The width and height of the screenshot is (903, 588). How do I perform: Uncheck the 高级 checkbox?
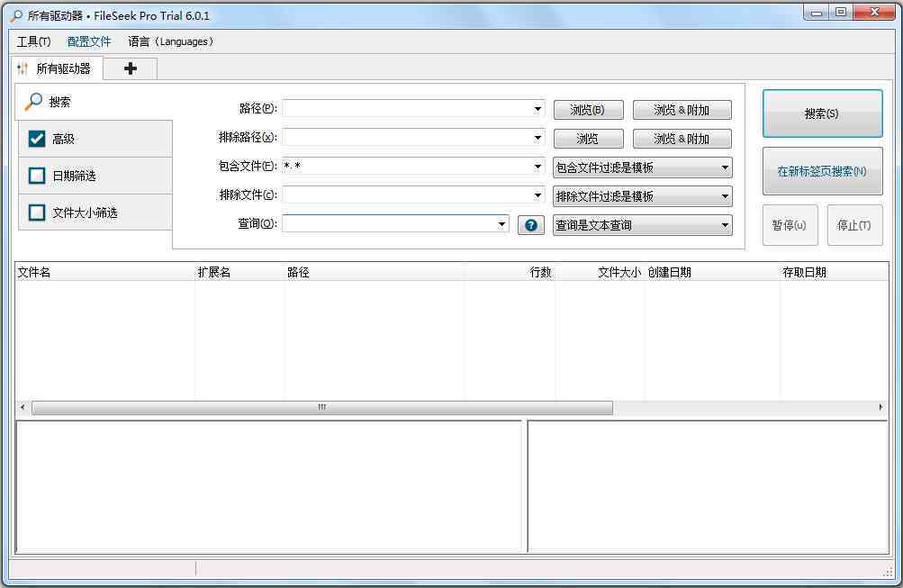click(x=37, y=139)
